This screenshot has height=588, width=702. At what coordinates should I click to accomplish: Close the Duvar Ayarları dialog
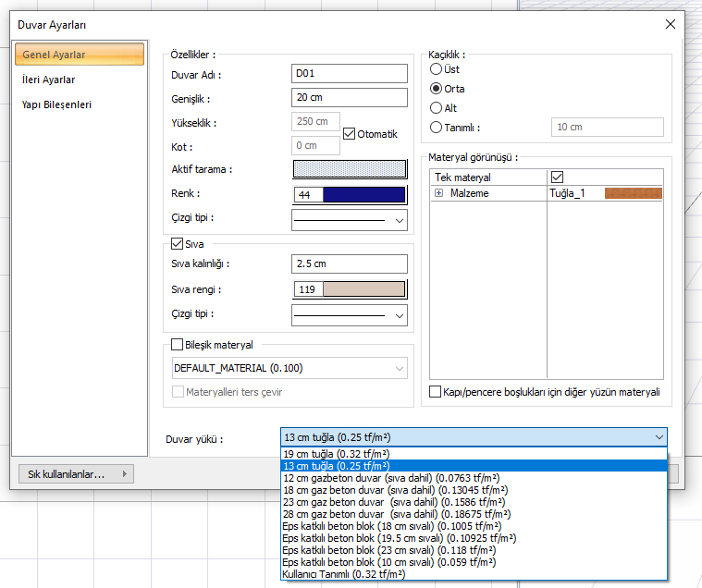pyautogui.click(x=671, y=24)
